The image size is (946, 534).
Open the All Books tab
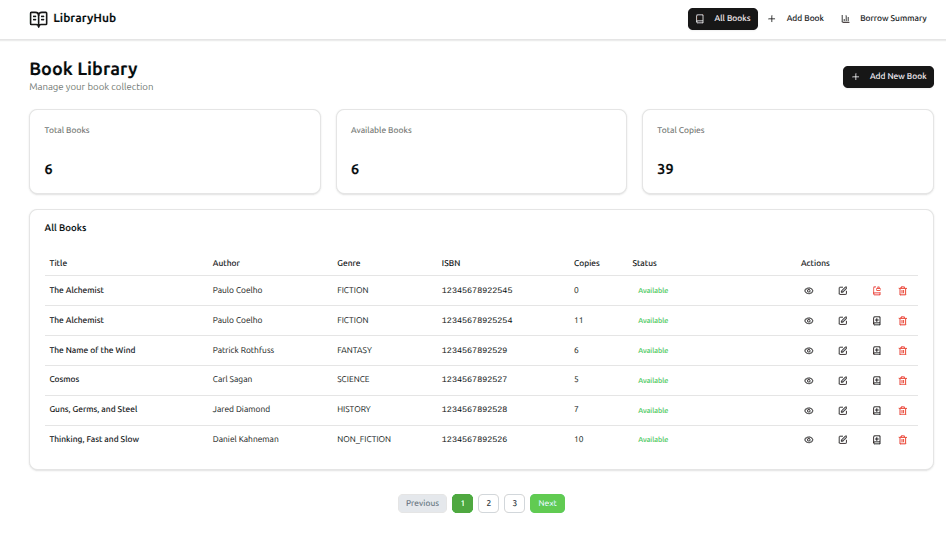(722, 18)
